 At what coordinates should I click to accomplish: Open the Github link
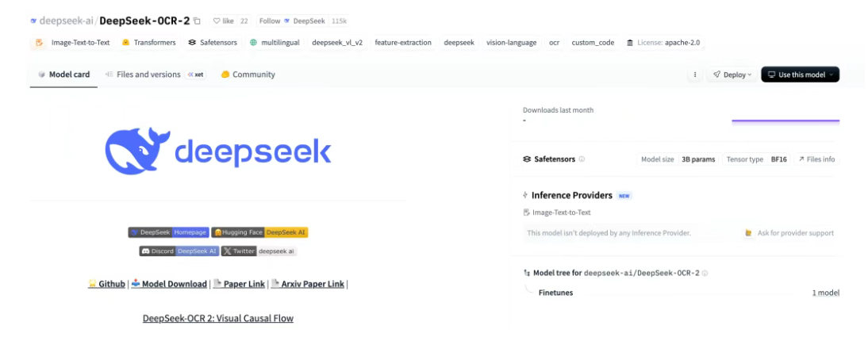point(107,284)
